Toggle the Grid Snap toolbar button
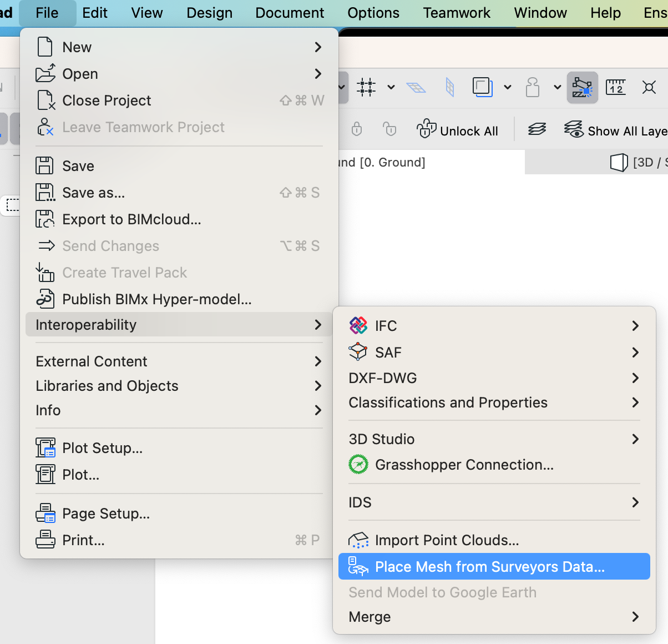The image size is (668, 644). [x=366, y=87]
